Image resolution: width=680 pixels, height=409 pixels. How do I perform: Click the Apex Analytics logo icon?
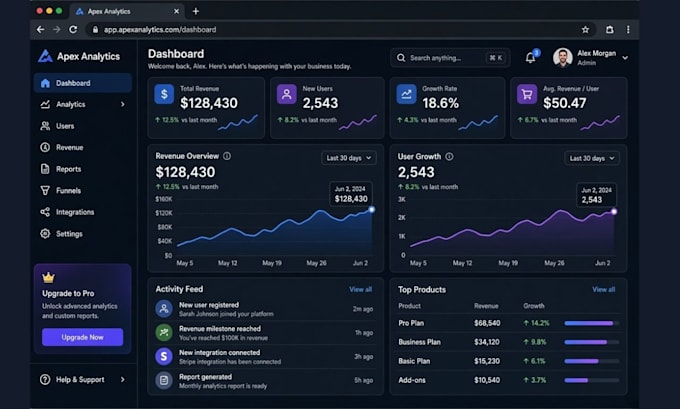click(x=45, y=56)
